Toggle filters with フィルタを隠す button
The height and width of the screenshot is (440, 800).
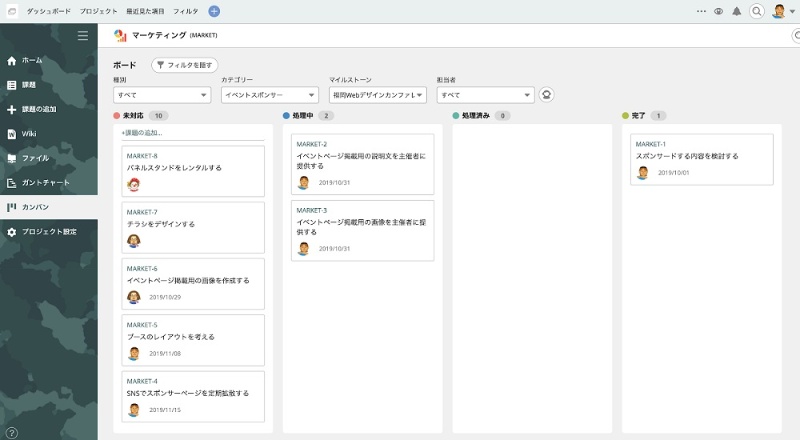tap(184, 64)
